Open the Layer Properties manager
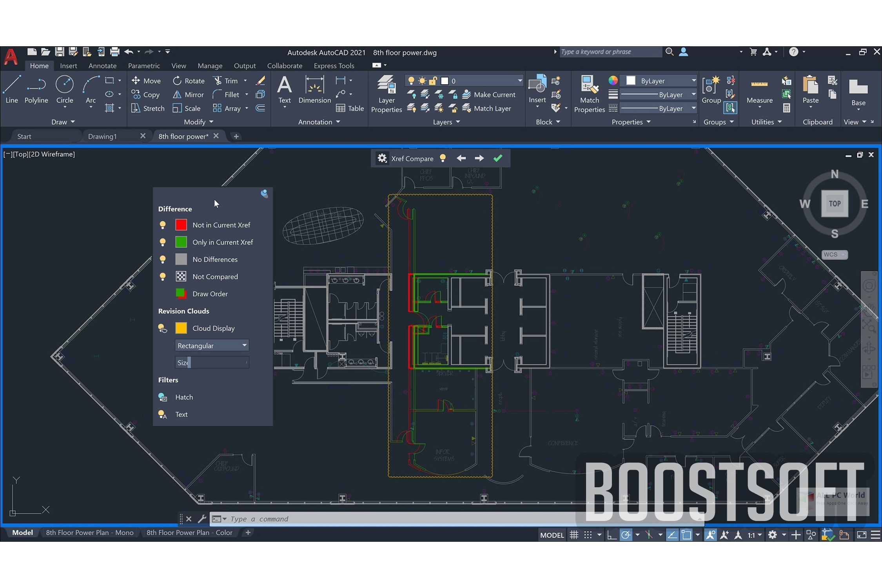The width and height of the screenshot is (882, 588). click(x=386, y=93)
